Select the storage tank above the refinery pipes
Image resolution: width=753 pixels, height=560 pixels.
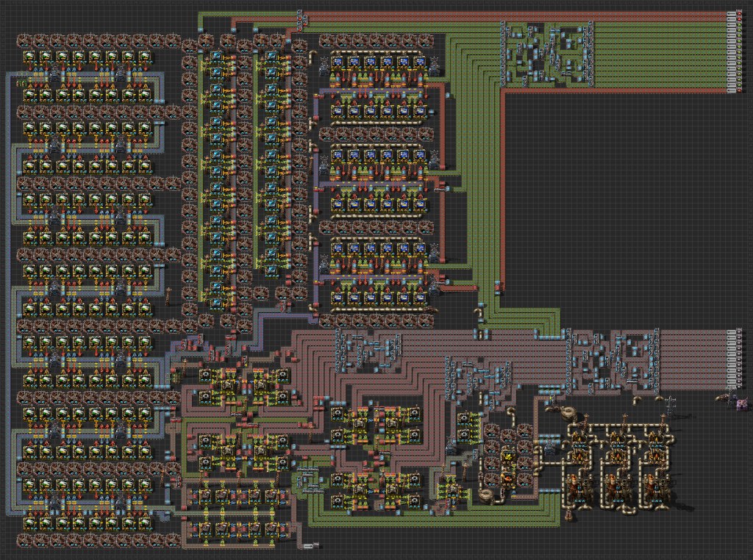point(570,413)
